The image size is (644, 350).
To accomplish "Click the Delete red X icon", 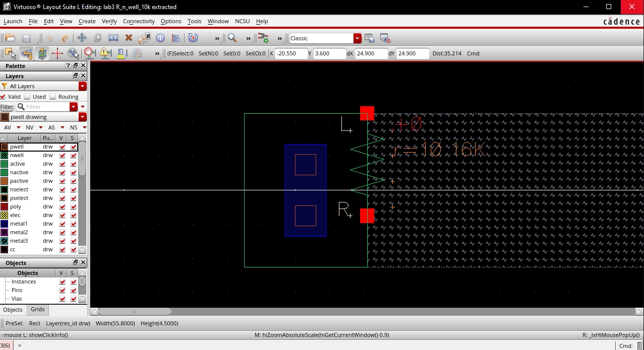I will pos(129,38).
